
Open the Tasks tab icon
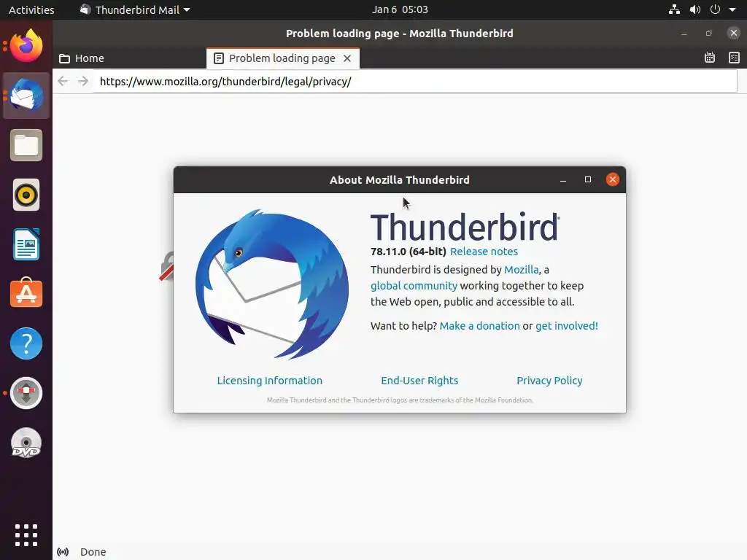(734, 58)
